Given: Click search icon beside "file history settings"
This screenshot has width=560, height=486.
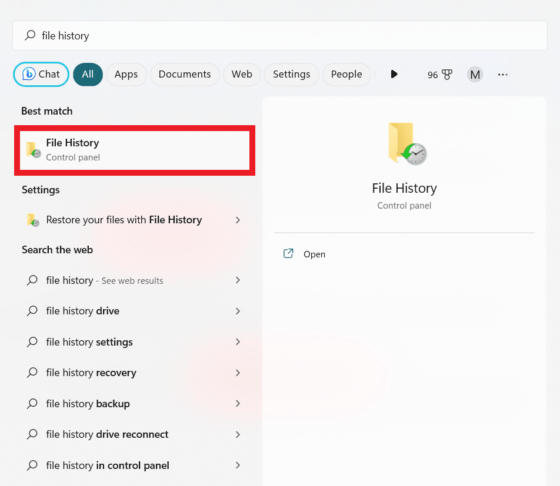Looking at the screenshot, I should point(32,342).
